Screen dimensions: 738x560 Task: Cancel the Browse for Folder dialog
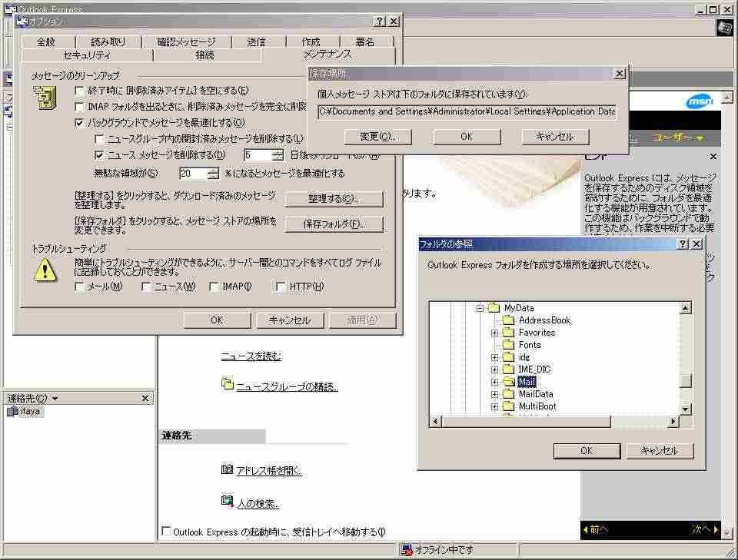tap(660, 450)
